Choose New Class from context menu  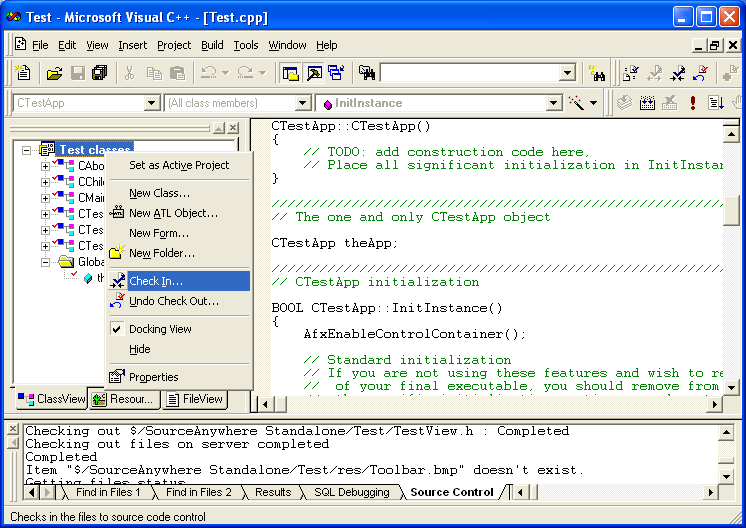click(x=179, y=193)
